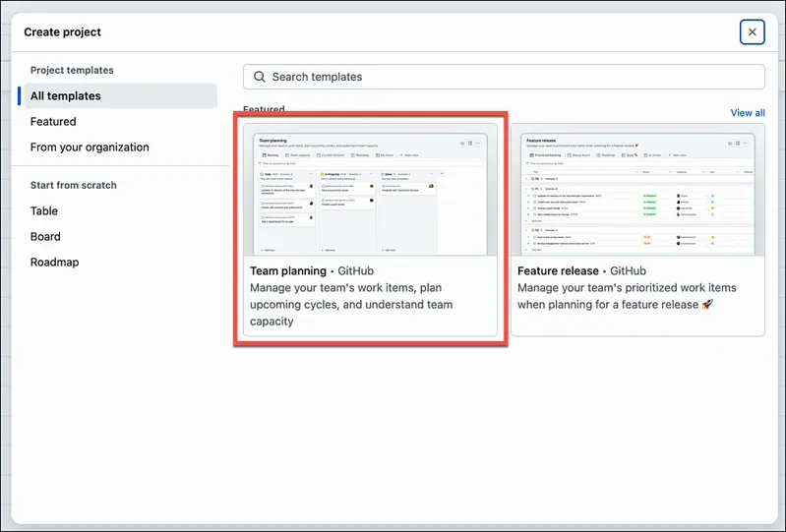Click the View all link

[x=748, y=113]
